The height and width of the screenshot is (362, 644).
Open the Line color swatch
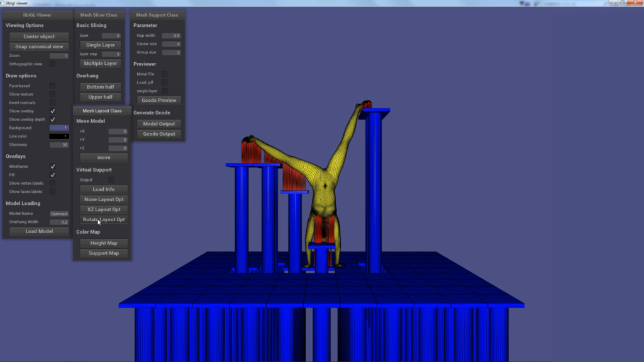(x=59, y=136)
